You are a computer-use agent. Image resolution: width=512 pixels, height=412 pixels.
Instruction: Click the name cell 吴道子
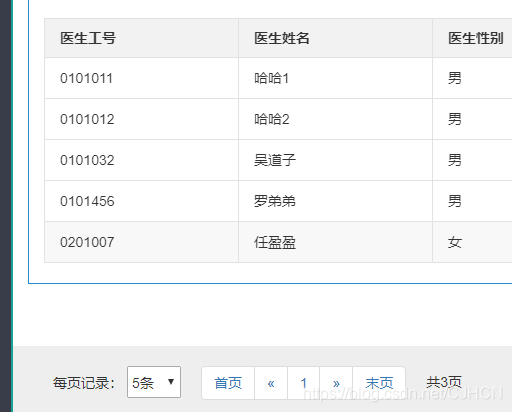[335, 160]
